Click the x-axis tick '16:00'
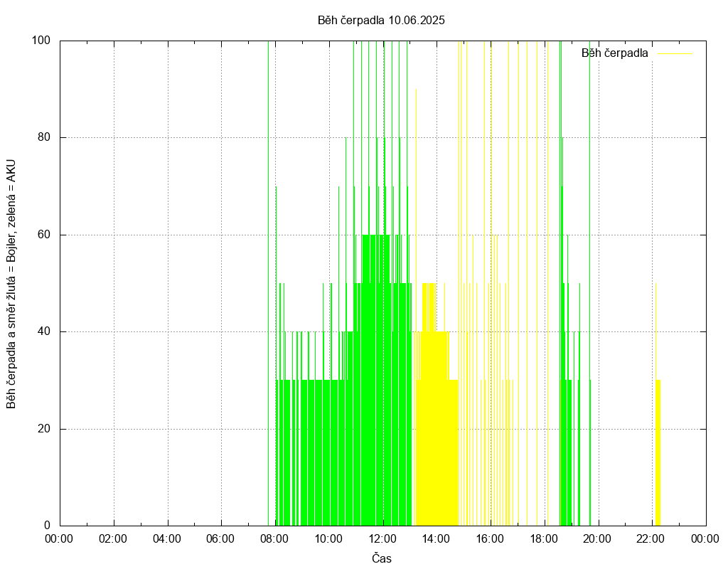Viewport: 728px width, 569px height. (490, 539)
